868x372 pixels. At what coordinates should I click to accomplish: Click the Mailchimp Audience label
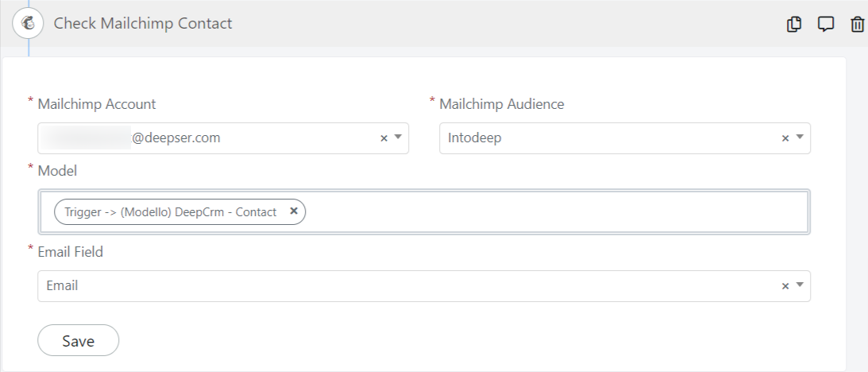pos(502,103)
